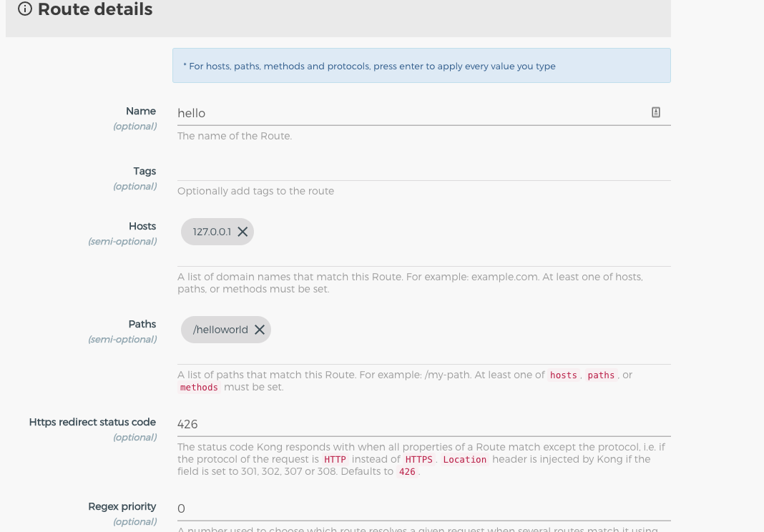Click the Route details heading text
764x532 pixels.
pyautogui.click(x=95, y=9)
